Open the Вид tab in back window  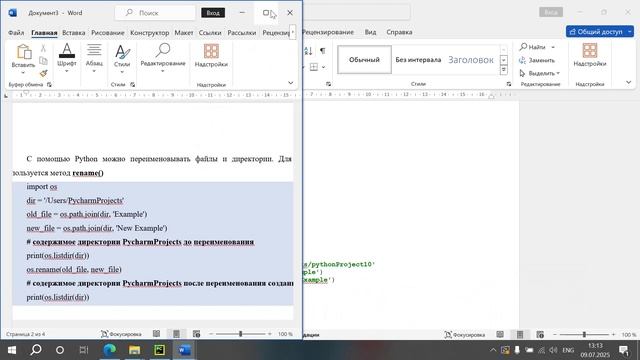(x=370, y=32)
